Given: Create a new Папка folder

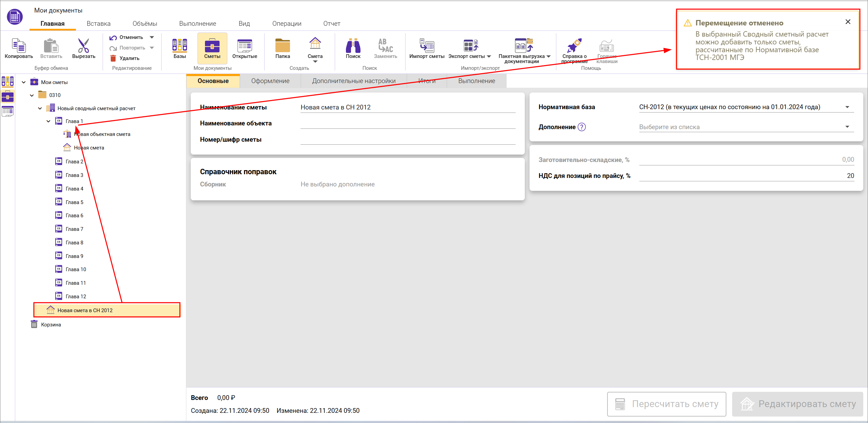Looking at the screenshot, I should coord(282,46).
